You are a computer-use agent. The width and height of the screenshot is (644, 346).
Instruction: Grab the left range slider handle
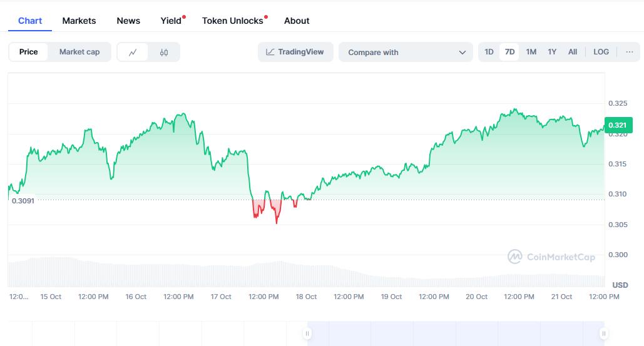tap(307, 333)
